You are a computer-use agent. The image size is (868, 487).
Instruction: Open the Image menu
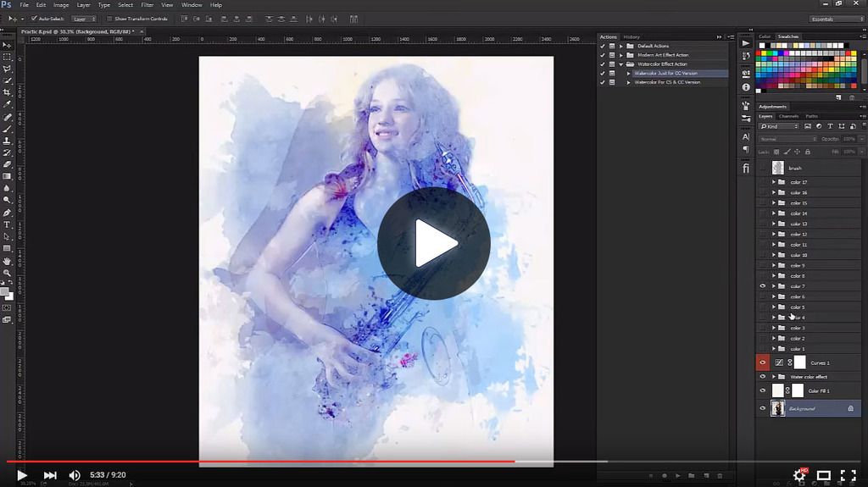pos(61,5)
